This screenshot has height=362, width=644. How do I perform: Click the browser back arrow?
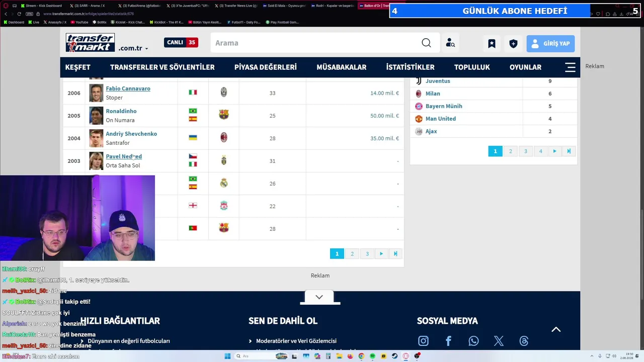pos(5,14)
